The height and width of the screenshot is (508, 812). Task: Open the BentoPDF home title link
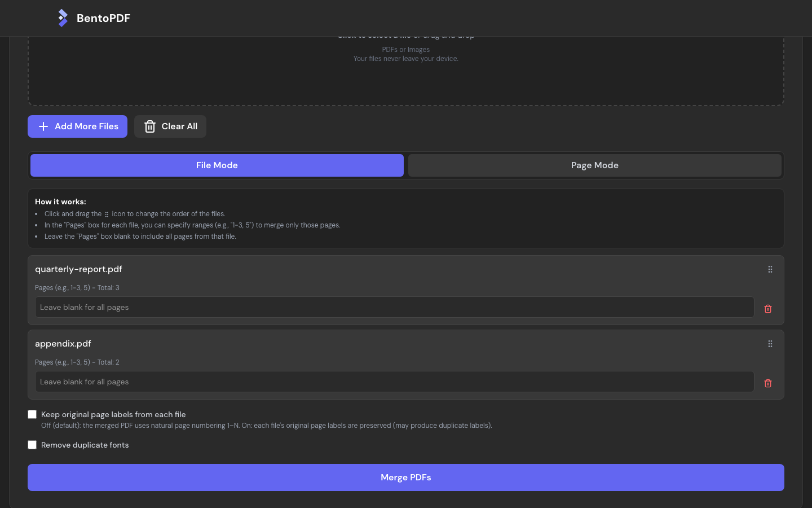pyautogui.click(x=103, y=18)
